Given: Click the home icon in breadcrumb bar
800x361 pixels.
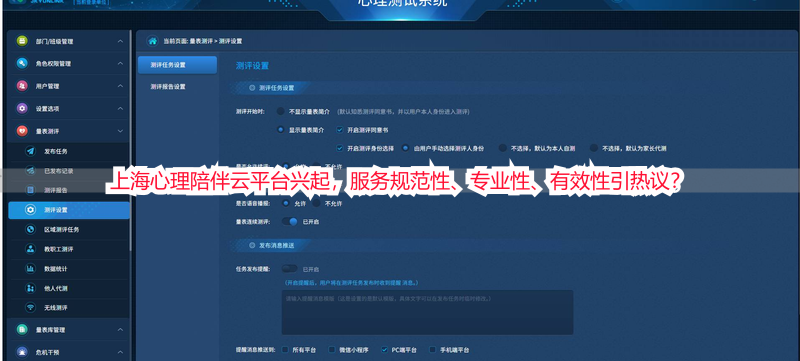Looking at the screenshot, I should point(152,41).
